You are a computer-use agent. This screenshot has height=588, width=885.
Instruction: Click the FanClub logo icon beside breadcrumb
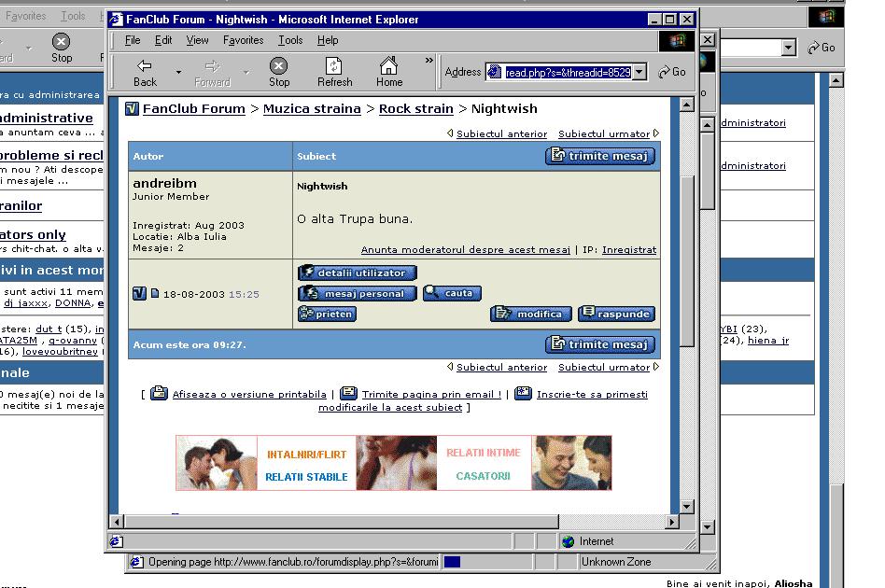pyautogui.click(x=132, y=108)
